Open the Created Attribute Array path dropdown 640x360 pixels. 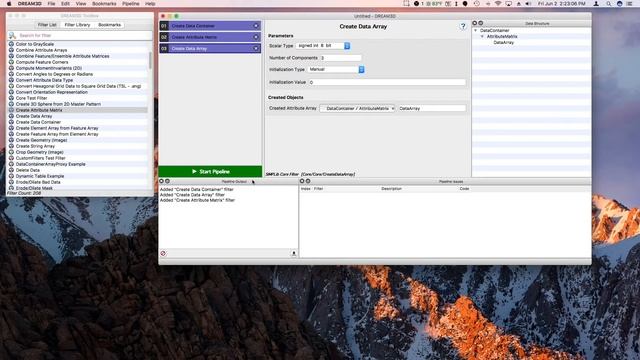pos(357,109)
